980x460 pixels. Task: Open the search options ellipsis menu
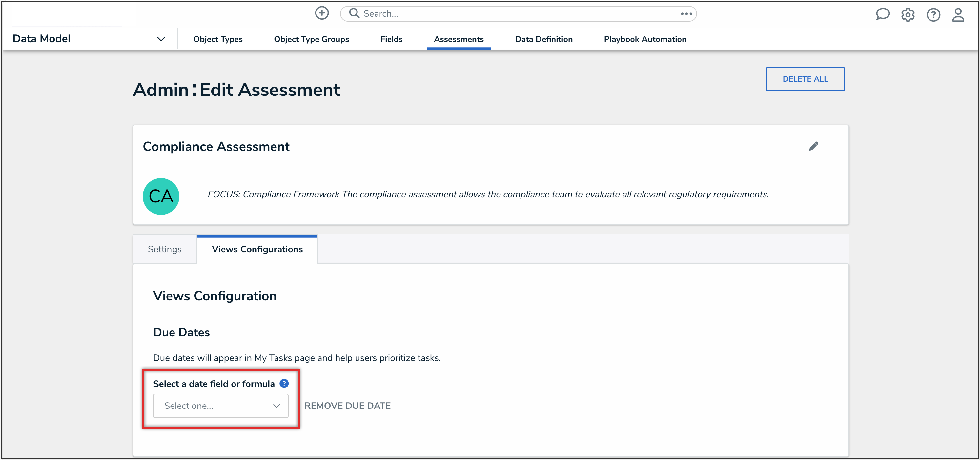pos(686,14)
